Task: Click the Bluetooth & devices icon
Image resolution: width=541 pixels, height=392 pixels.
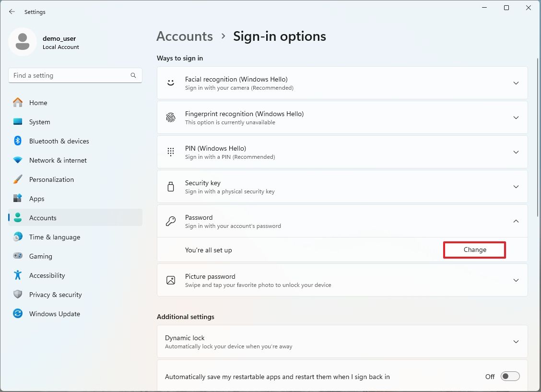Action: [x=18, y=141]
